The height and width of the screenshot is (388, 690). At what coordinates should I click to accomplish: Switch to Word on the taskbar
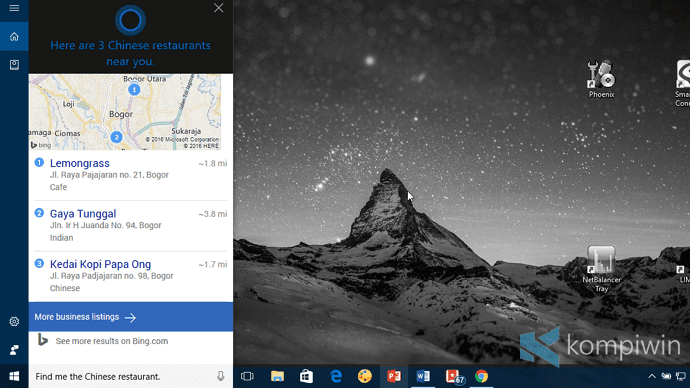pyautogui.click(x=423, y=376)
